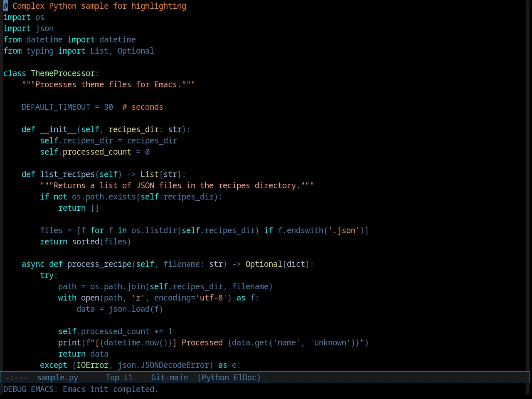This screenshot has height=399, width=532.
Task: Click 'self.processed_count = 0' line
Action: (95, 152)
